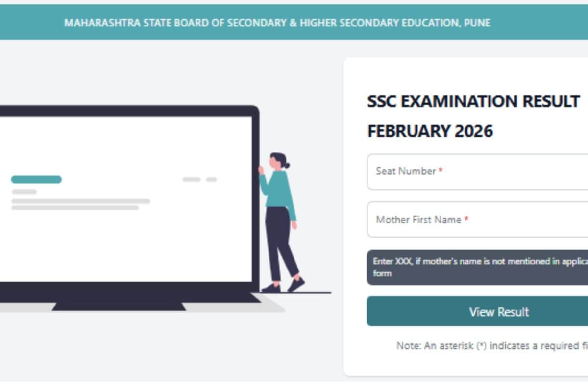
Task: Submit the form with View Result button
Action: (478, 311)
